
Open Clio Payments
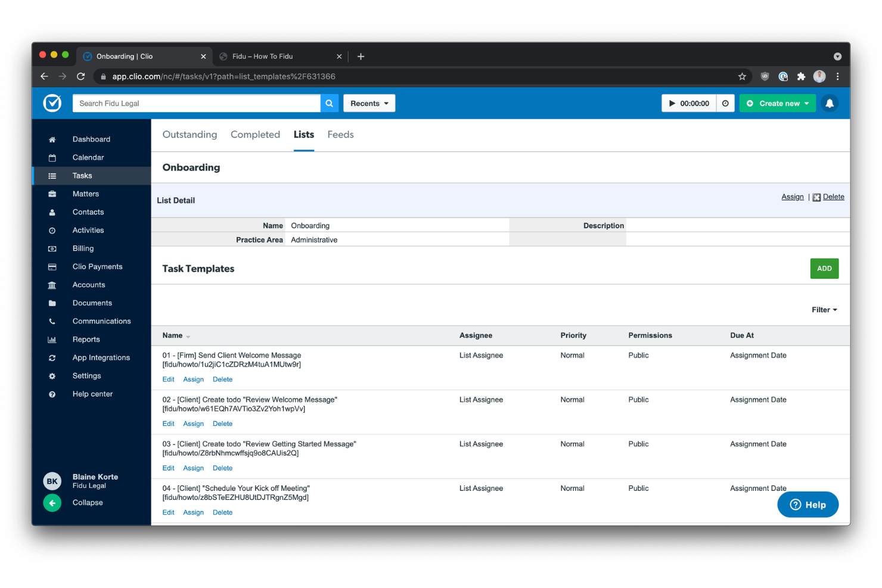click(x=97, y=266)
